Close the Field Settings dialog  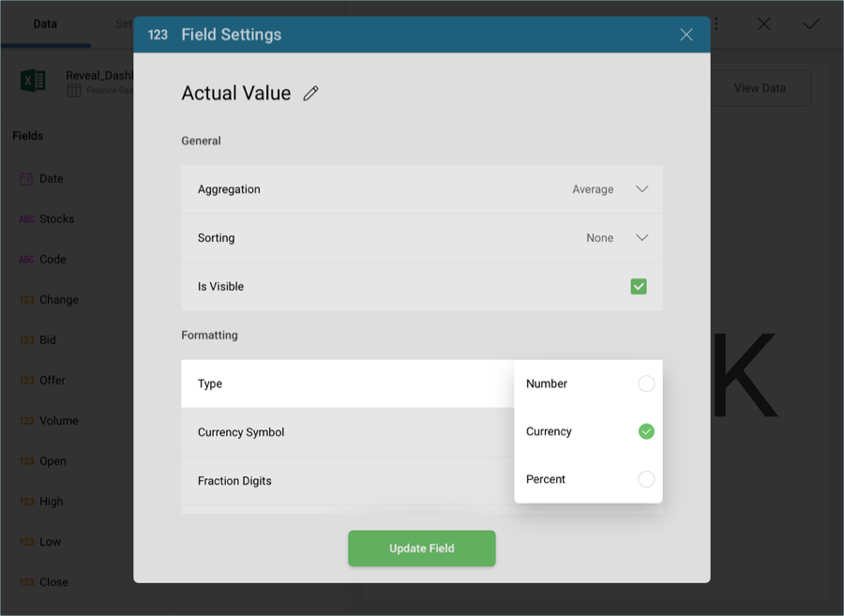click(686, 35)
